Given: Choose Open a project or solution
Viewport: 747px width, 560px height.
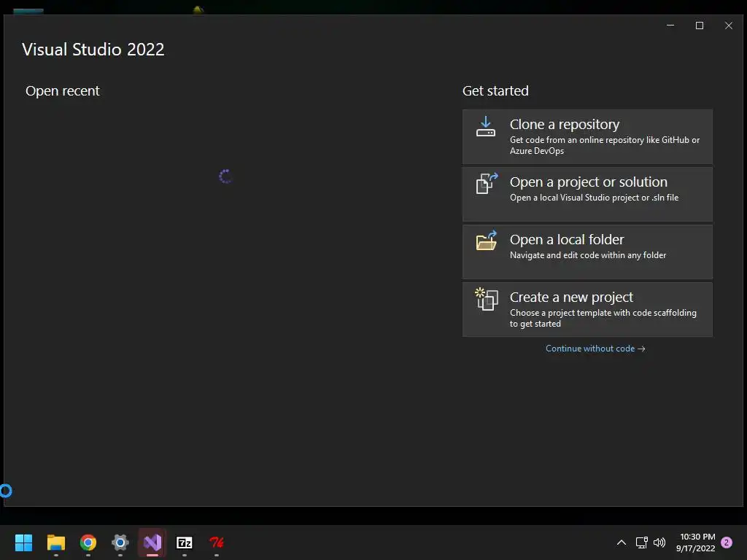Looking at the screenshot, I should (x=587, y=194).
